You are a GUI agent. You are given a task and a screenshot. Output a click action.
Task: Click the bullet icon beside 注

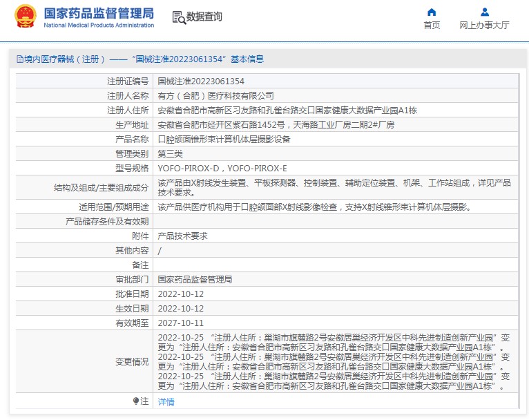(135, 401)
